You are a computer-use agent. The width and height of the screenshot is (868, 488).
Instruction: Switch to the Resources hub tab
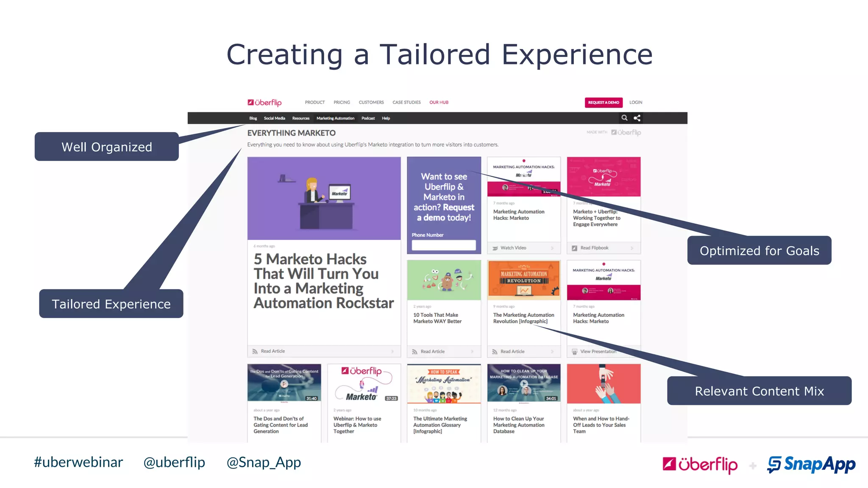coord(301,118)
